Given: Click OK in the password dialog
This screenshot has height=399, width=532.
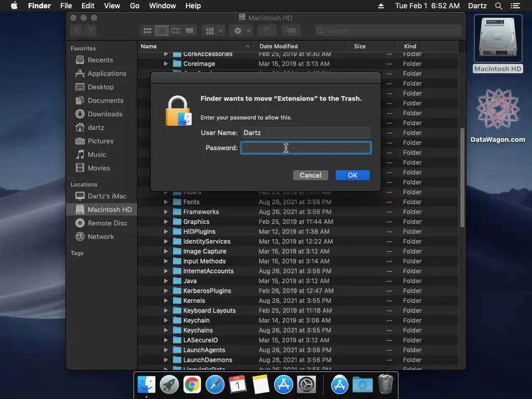Looking at the screenshot, I should point(353,176).
